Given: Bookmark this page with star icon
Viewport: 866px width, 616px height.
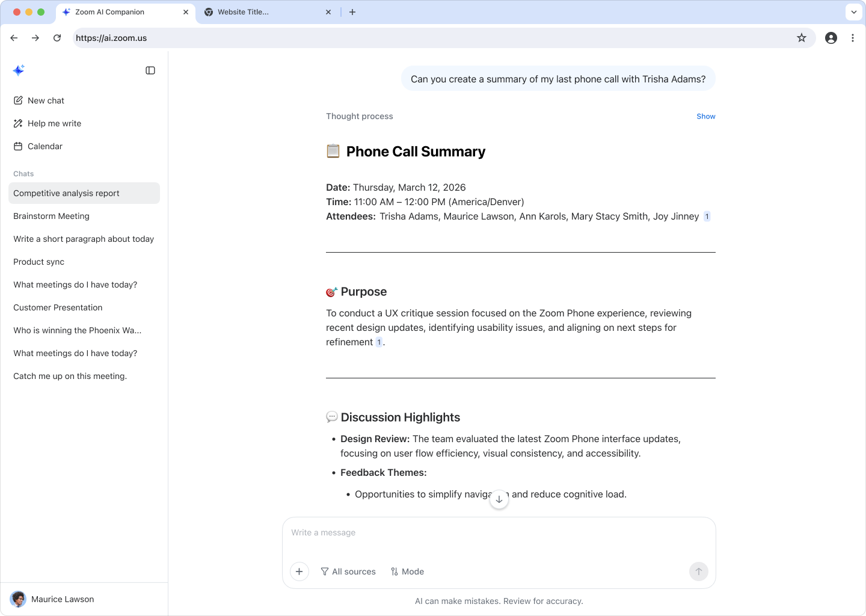Looking at the screenshot, I should [x=802, y=38].
